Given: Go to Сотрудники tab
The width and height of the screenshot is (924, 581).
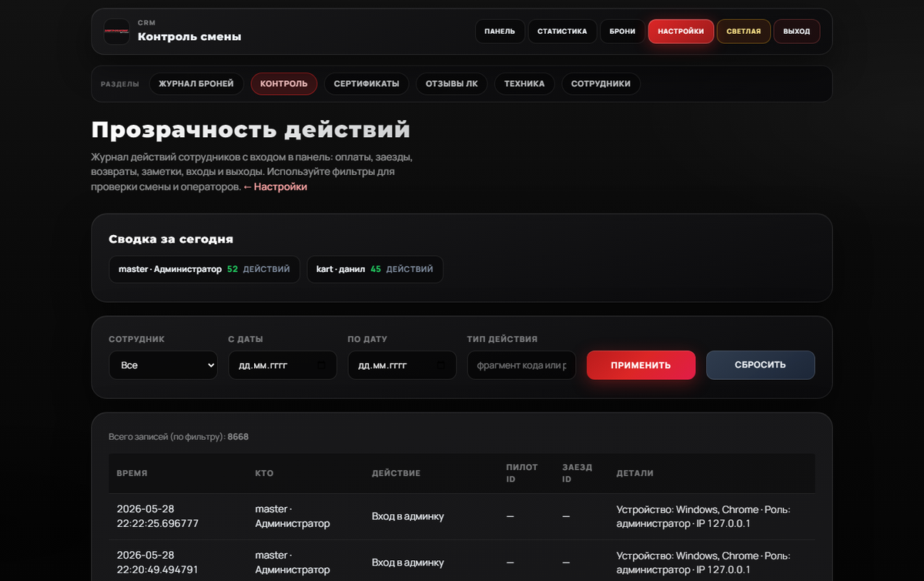Looking at the screenshot, I should [601, 84].
